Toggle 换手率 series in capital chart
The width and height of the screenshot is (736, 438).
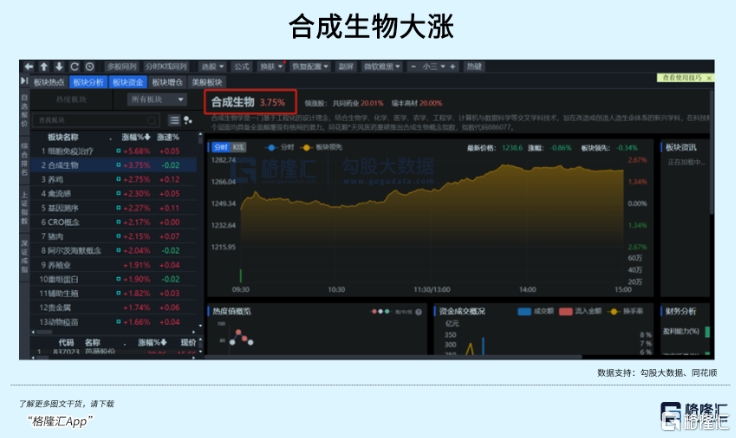[625, 311]
